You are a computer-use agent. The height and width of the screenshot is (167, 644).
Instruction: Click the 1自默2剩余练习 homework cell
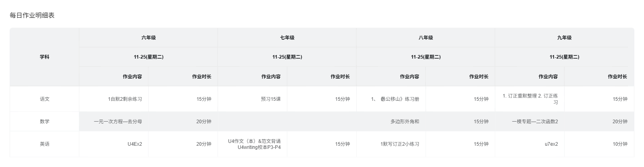pyautogui.click(x=125, y=99)
